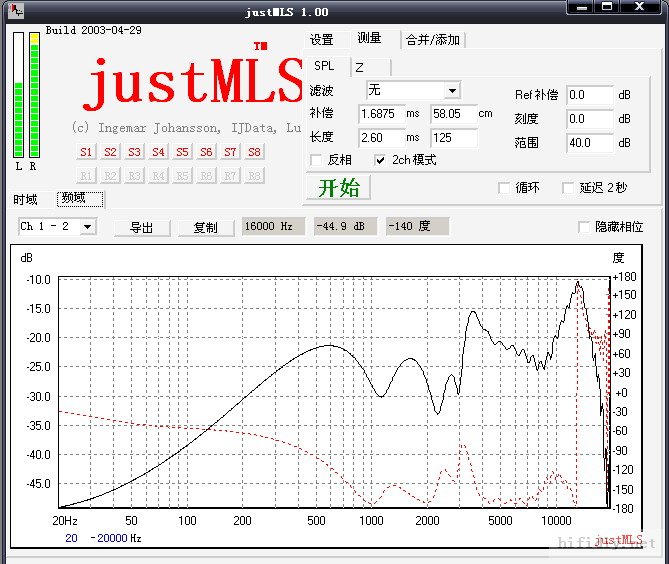Enable the 循环 (loop) checkbox
Viewport: 669px width, 564px height.
click(x=504, y=187)
